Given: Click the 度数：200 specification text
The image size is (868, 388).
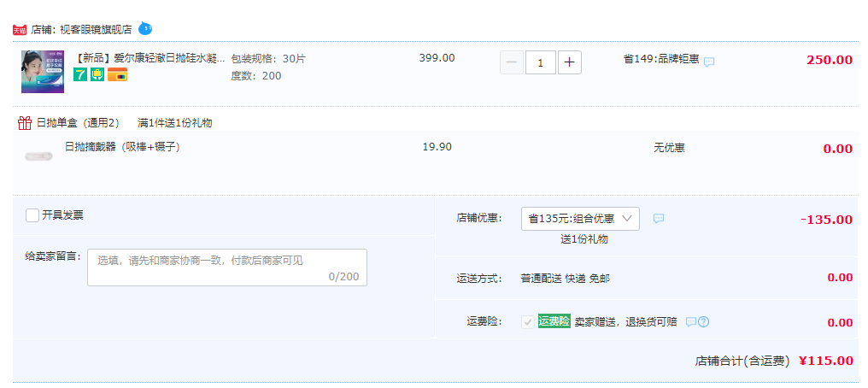Looking at the screenshot, I should coord(256,76).
